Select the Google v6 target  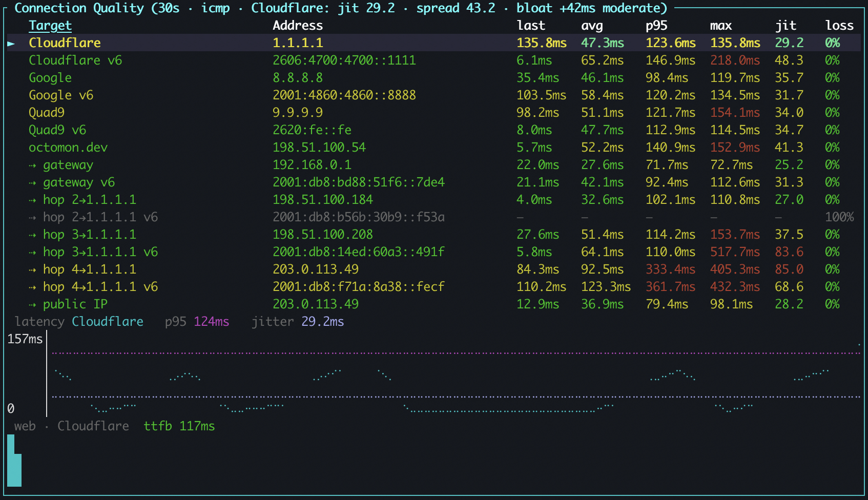coord(433,95)
